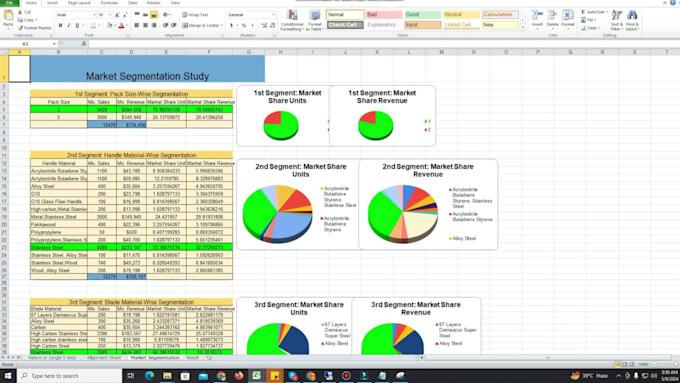Click increase decimal icon
Image resolution: width=680 pixels, height=383 pixels.
[x=264, y=26]
